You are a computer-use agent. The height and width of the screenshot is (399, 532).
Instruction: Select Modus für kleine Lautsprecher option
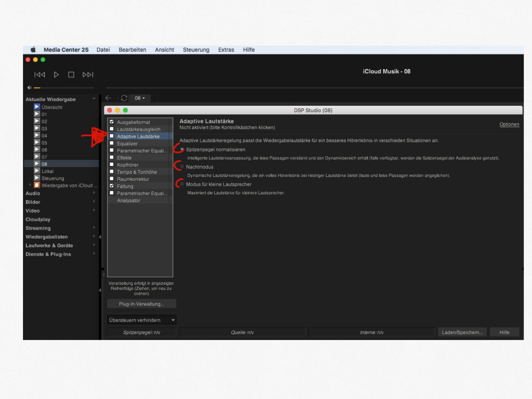[182, 184]
